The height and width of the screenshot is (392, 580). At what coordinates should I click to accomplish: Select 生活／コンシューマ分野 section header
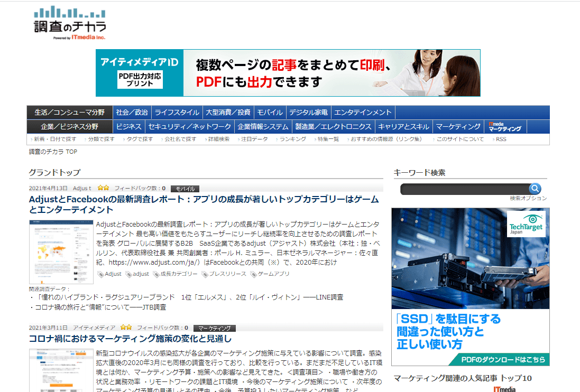[70, 113]
